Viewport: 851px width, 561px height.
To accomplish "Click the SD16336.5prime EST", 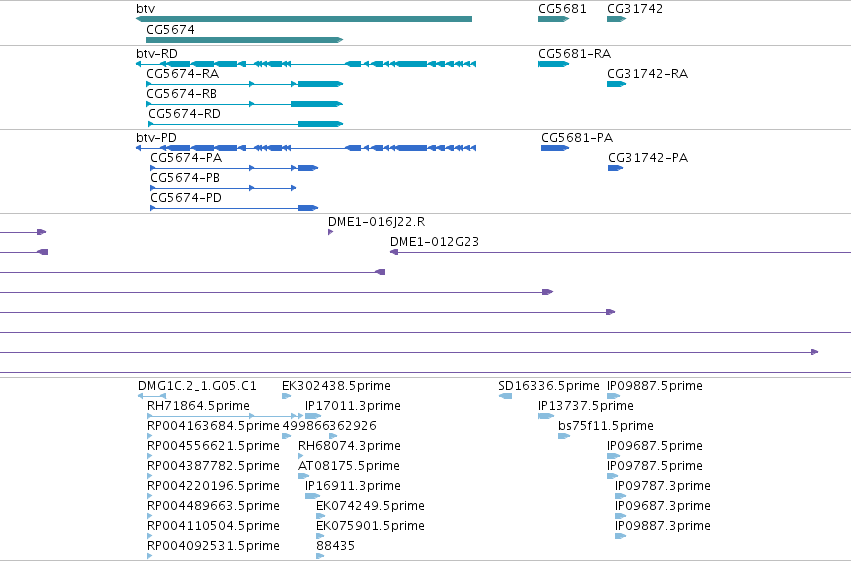I will click(505, 396).
